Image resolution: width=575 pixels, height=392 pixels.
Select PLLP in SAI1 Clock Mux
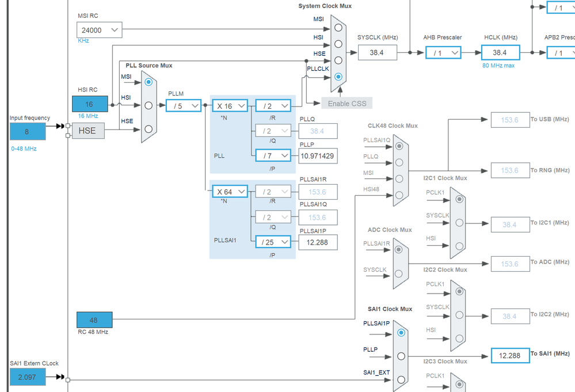pos(401,356)
